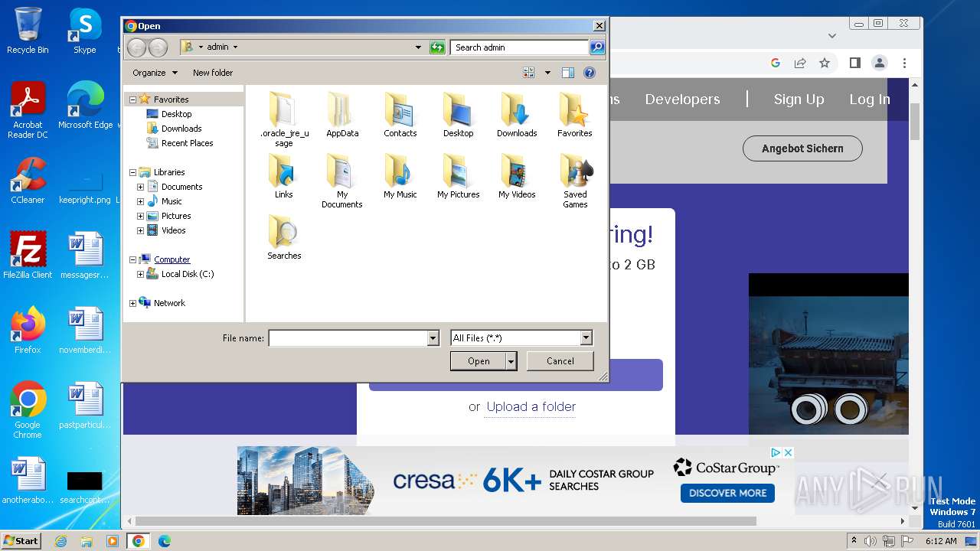
Task: Select the Downloads folder in file list
Action: pyautogui.click(x=517, y=115)
